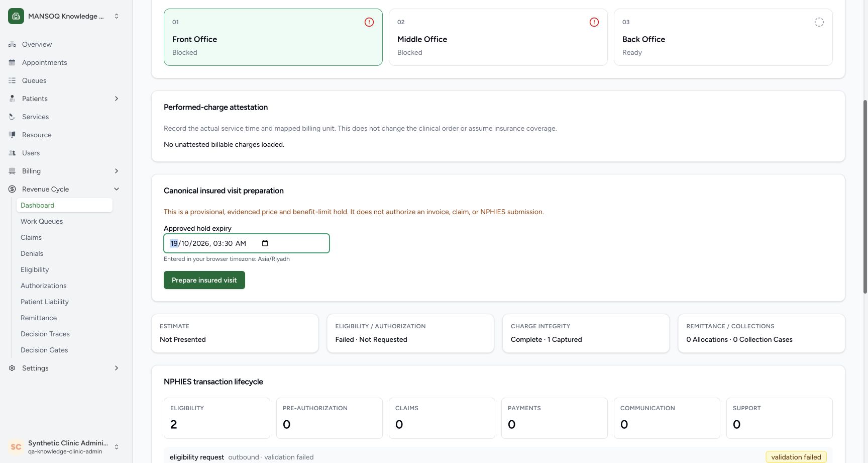Select the Dashboard sidebar item
The width and height of the screenshot is (868, 463).
pos(64,205)
